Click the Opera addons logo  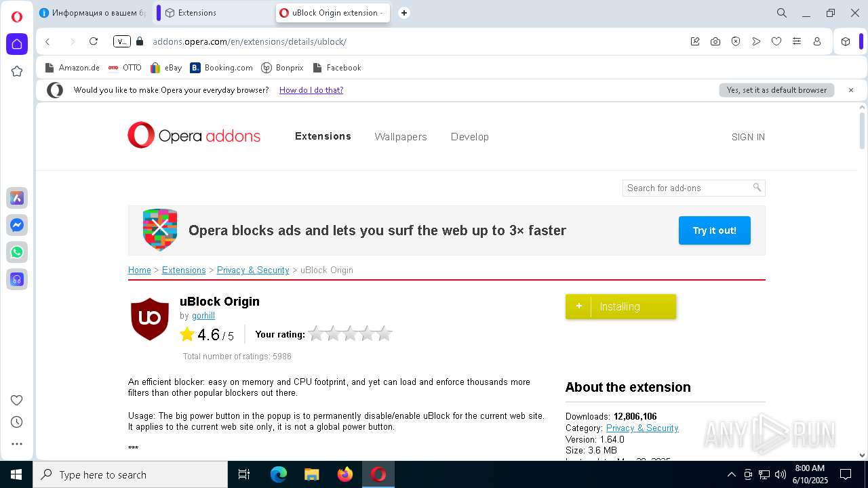point(195,136)
